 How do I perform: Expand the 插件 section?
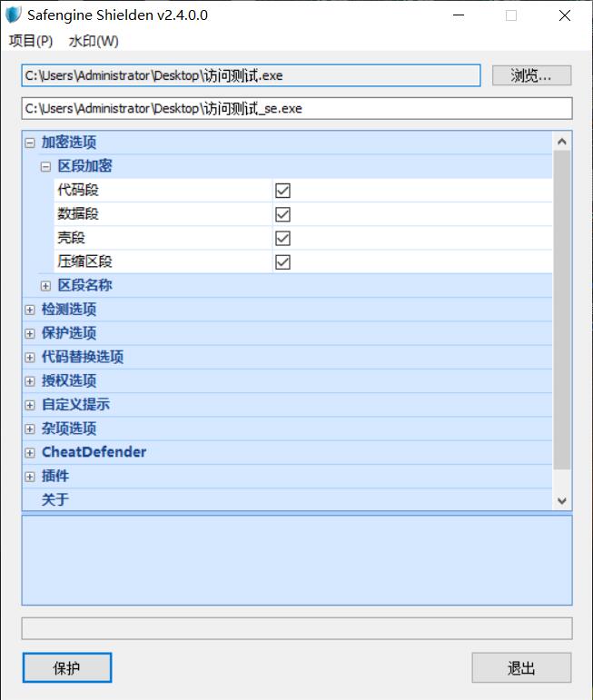[30, 477]
